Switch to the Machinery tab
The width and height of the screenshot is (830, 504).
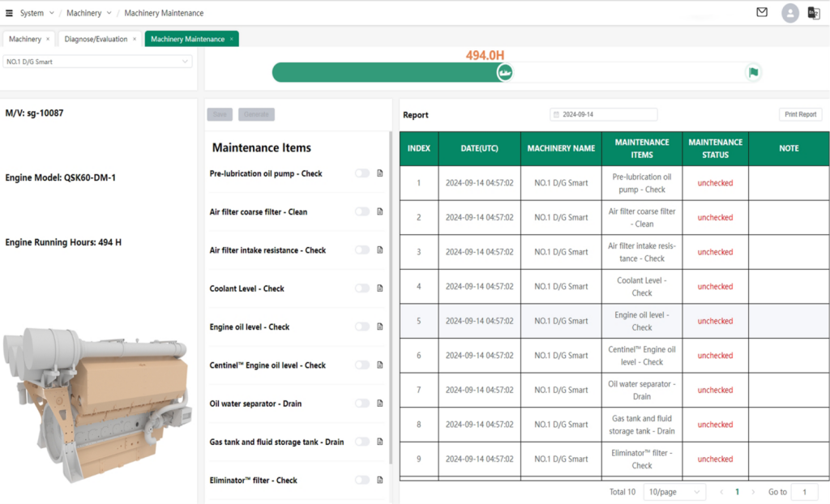coord(25,39)
